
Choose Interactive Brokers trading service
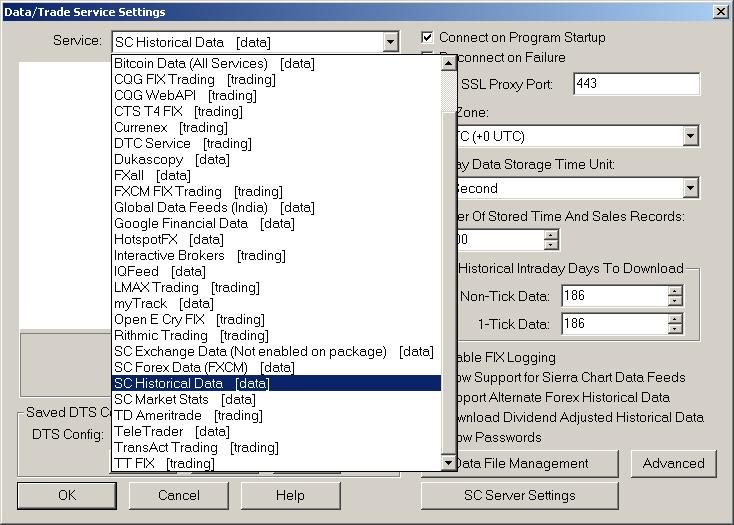pyautogui.click(x=277, y=255)
